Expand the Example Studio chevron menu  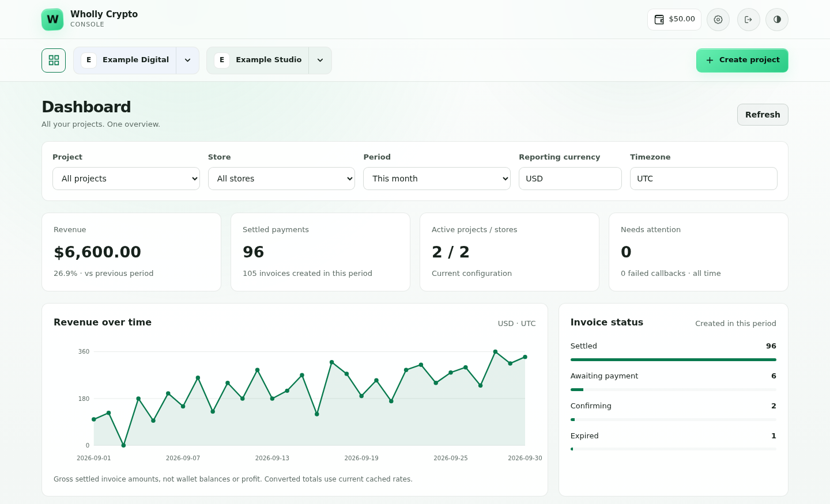tap(320, 60)
